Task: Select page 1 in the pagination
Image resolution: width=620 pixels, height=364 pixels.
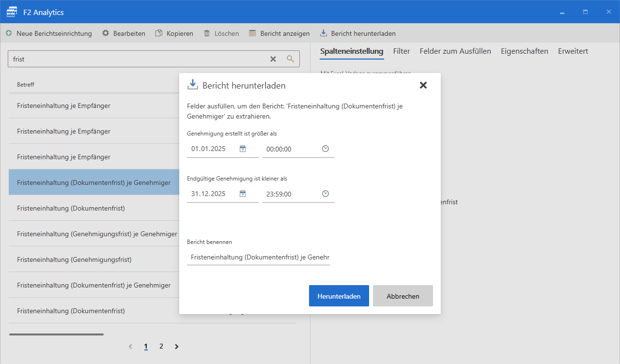Action: (x=146, y=347)
